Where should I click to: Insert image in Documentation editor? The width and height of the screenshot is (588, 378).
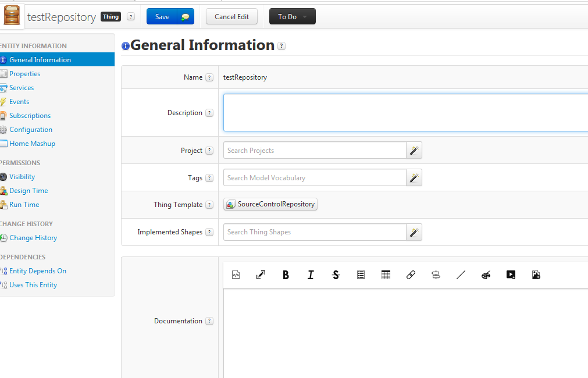[x=536, y=275]
